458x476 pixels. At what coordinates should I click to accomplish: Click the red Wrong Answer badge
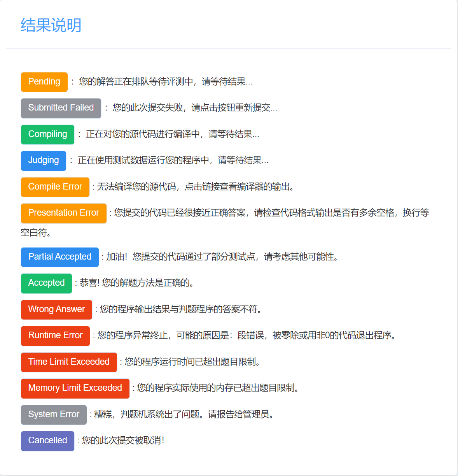(x=56, y=309)
